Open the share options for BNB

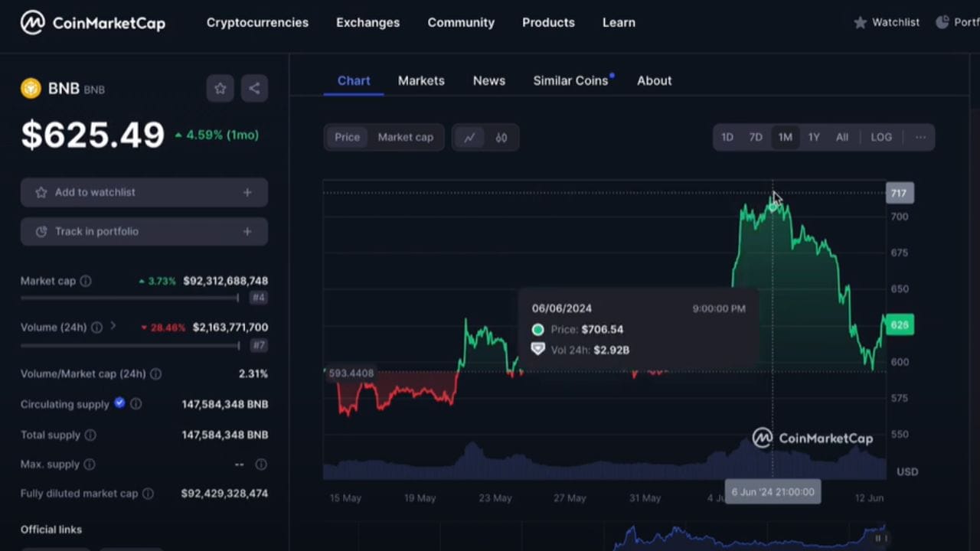tap(254, 88)
